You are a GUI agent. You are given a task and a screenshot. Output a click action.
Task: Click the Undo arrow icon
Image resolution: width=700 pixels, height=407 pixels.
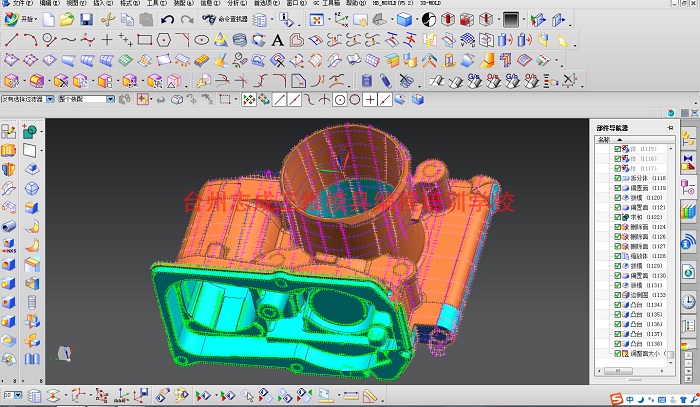pyautogui.click(x=167, y=20)
